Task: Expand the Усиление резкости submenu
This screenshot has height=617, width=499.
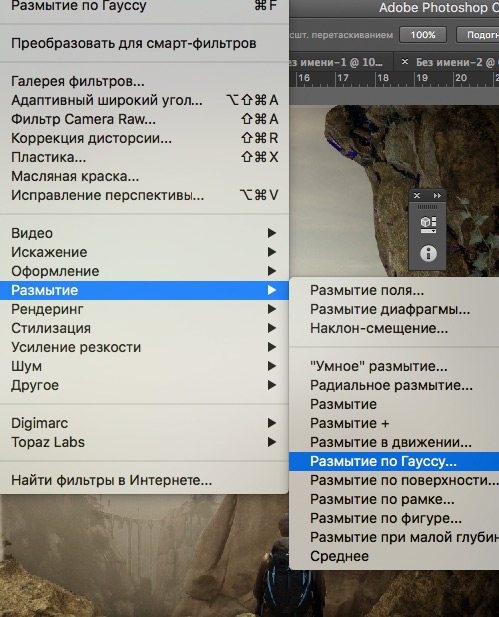Action: click(144, 347)
